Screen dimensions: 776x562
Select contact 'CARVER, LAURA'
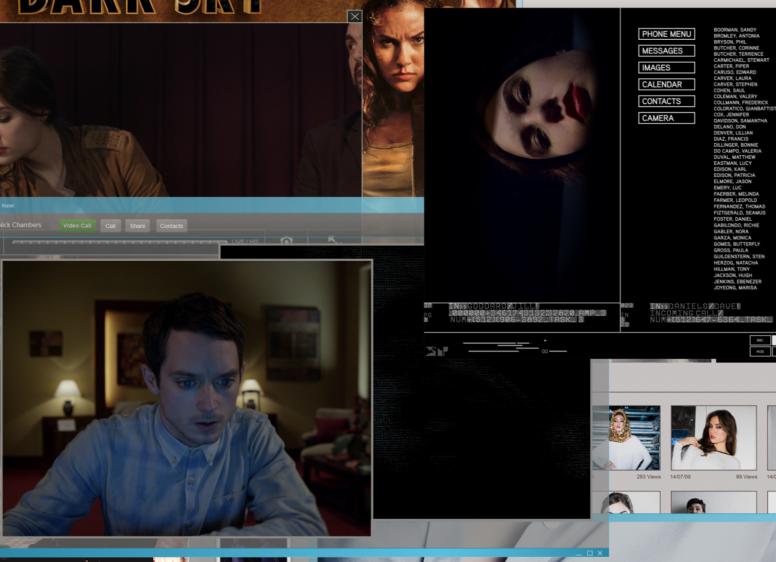point(732,78)
